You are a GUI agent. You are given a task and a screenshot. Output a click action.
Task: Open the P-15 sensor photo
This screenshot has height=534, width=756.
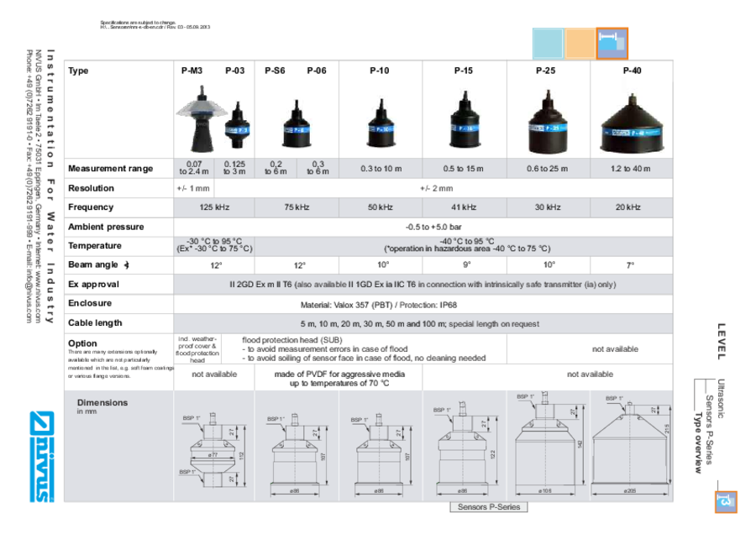(x=465, y=119)
